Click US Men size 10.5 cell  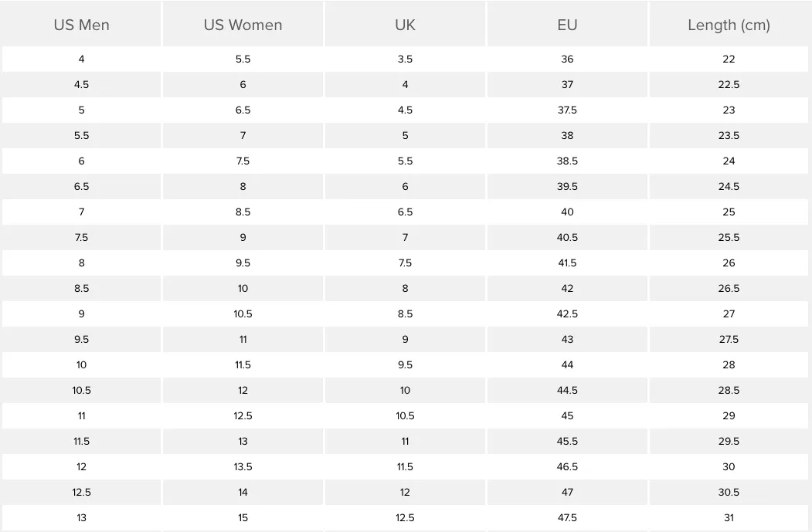[x=81, y=390]
